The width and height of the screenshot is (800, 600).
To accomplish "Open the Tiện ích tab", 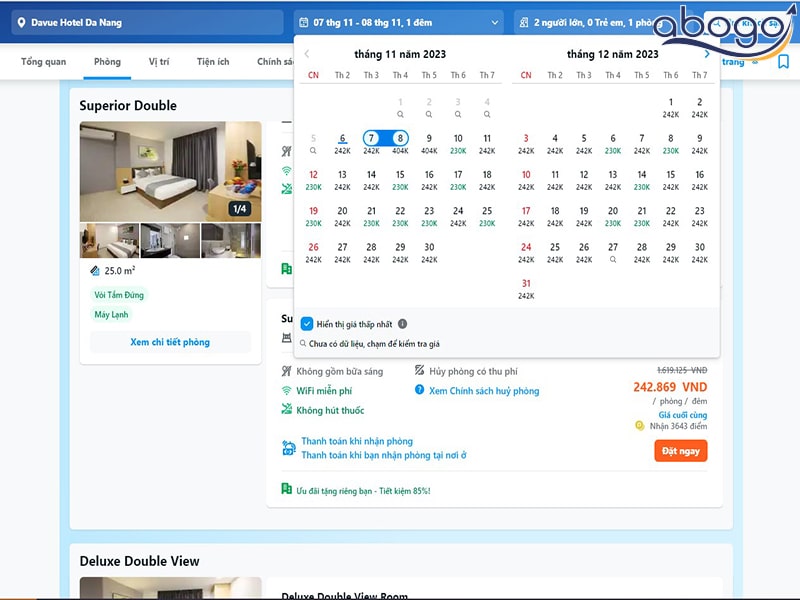I will point(213,62).
